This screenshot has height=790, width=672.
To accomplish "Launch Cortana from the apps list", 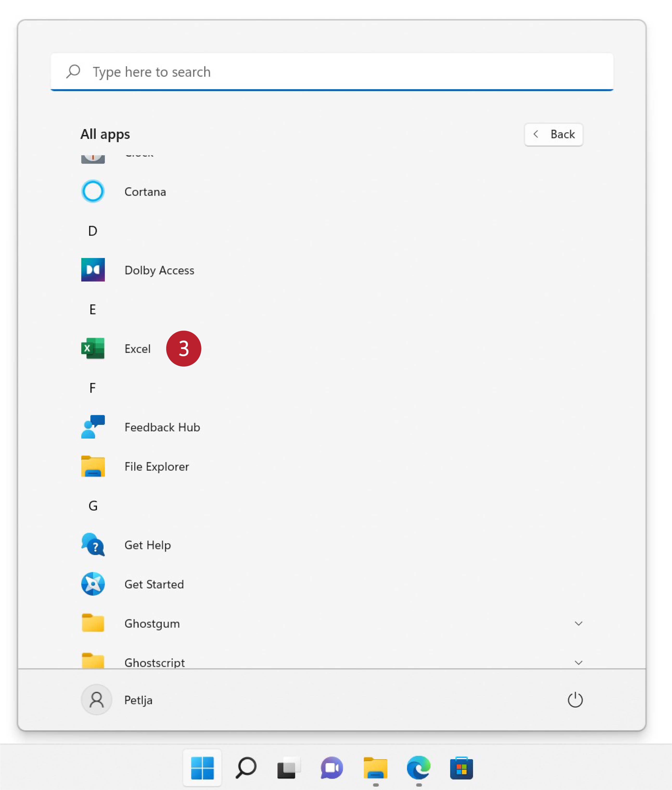I will pyautogui.click(x=145, y=192).
